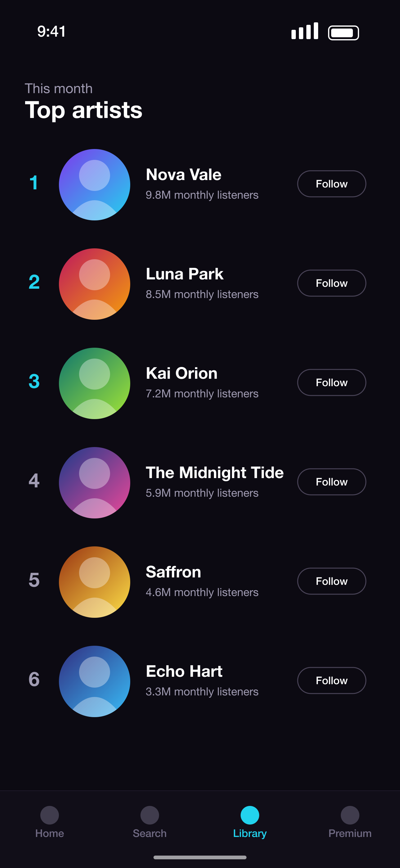Tap the battery indicator in status bar
Image resolution: width=400 pixels, height=868 pixels.
click(x=344, y=33)
